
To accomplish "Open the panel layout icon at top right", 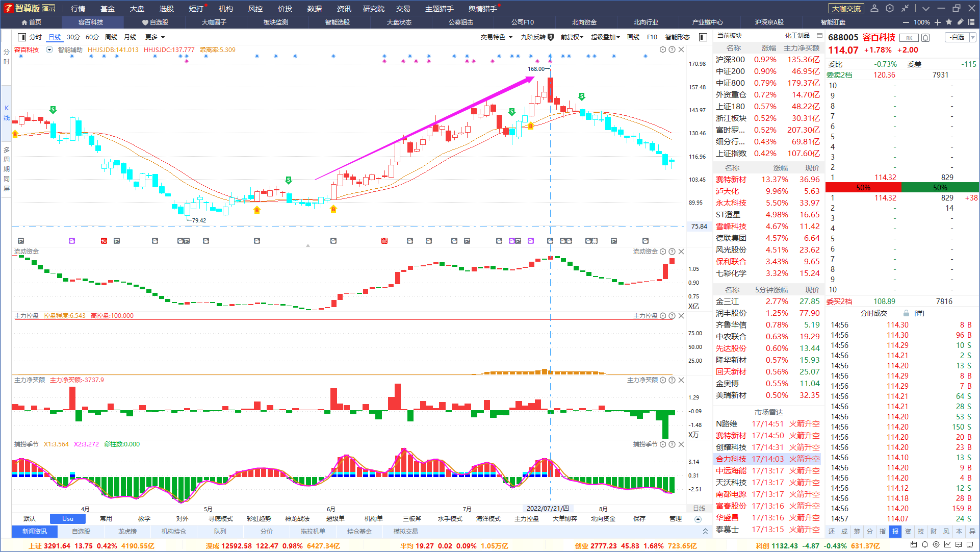I will tap(971, 22).
